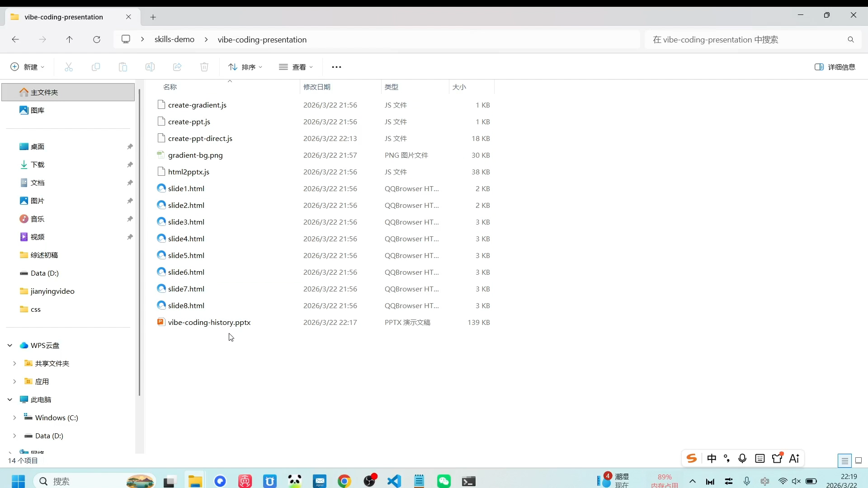Viewport: 868px width, 488px height.
Task: Collapse the WPS云盘 tree section
Action: [10, 346]
